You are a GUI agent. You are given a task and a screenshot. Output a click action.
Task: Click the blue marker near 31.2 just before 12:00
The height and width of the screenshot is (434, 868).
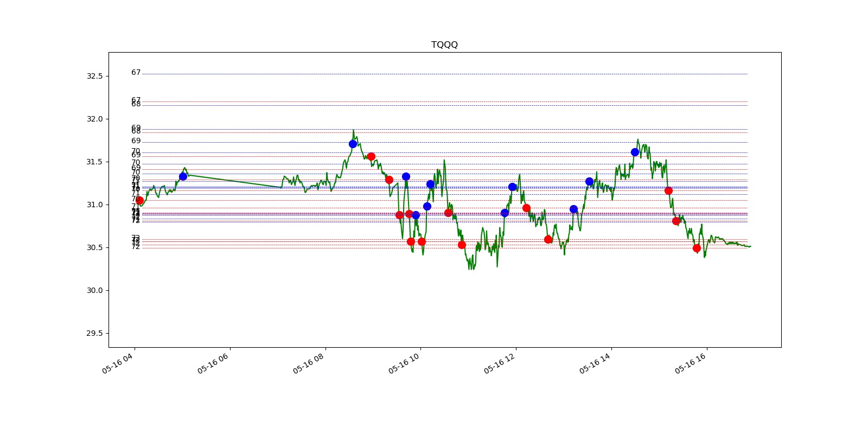pos(512,187)
